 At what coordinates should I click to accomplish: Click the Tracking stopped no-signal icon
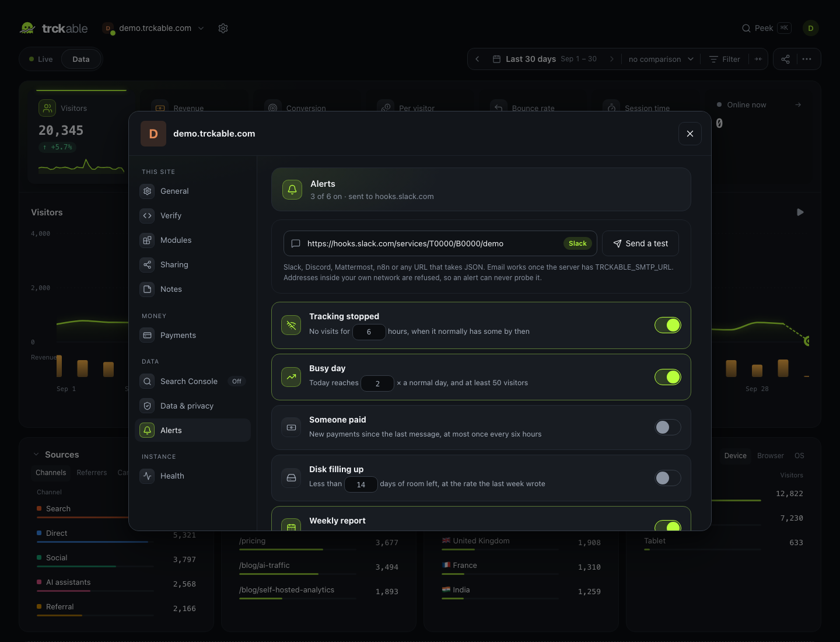(x=291, y=325)
